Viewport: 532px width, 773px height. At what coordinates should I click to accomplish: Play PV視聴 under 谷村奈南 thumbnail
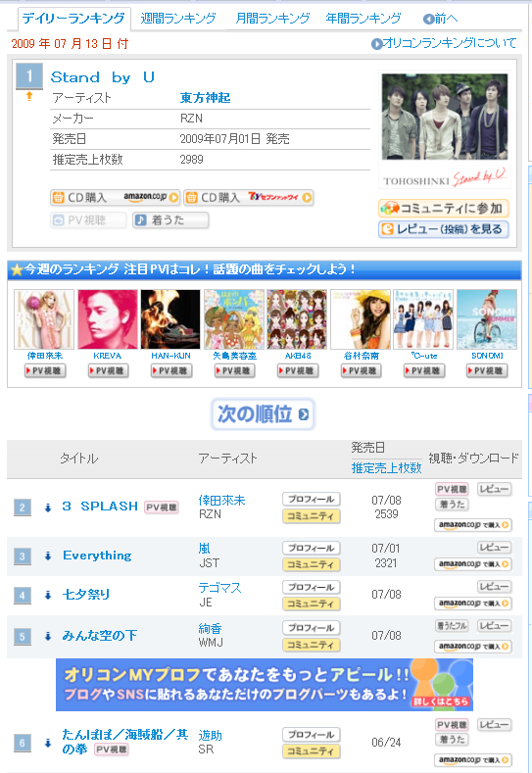362,370
